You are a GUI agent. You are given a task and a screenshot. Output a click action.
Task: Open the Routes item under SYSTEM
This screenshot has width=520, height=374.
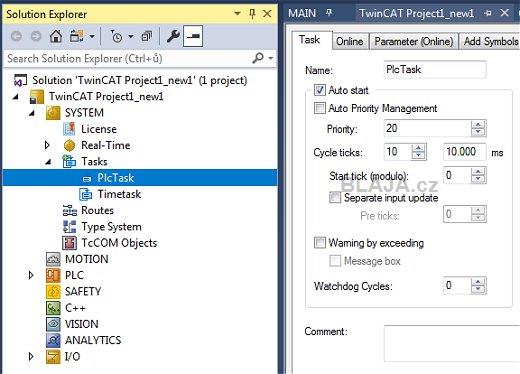97,210
